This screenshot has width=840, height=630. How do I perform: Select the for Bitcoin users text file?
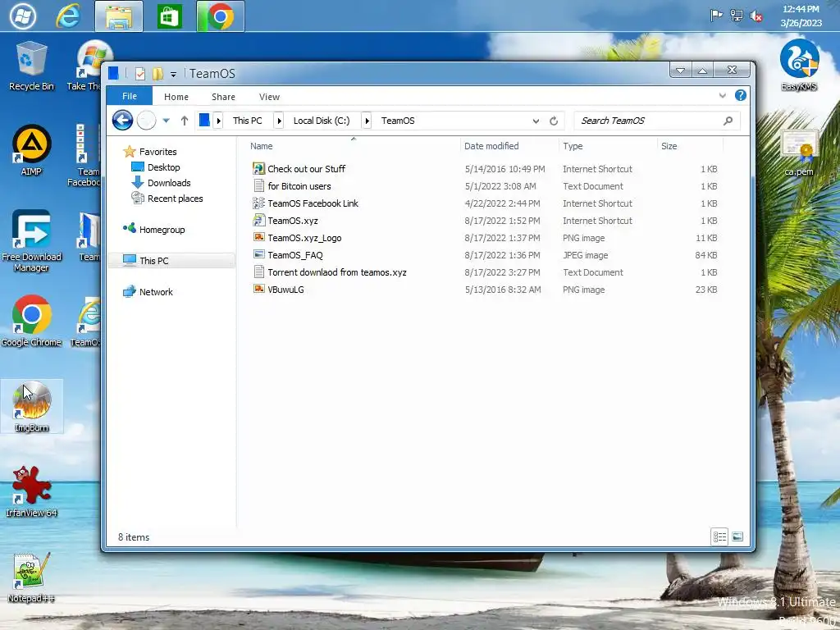(x=299, y=186)
